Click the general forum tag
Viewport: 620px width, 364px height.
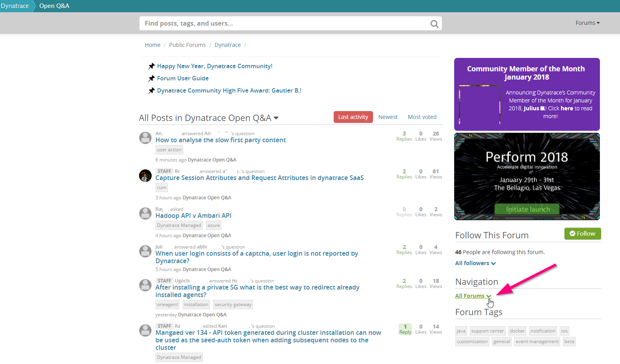coord(502,342)
